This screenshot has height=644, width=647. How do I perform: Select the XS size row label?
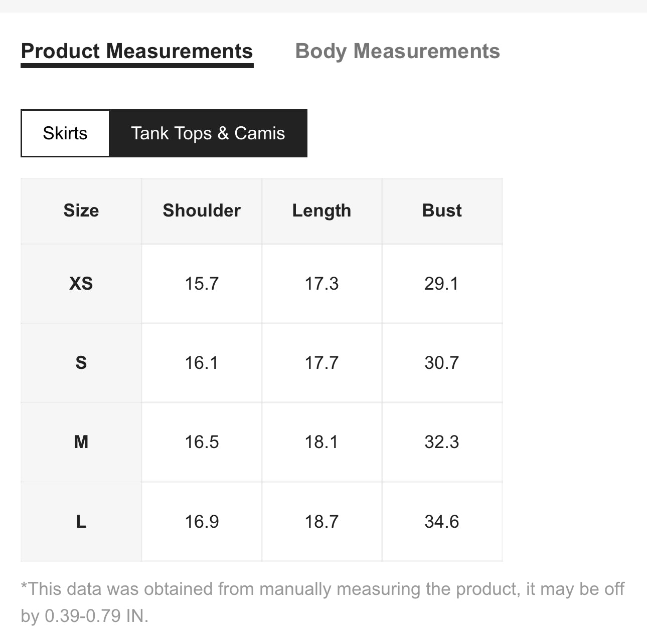[x=81, y=284]
